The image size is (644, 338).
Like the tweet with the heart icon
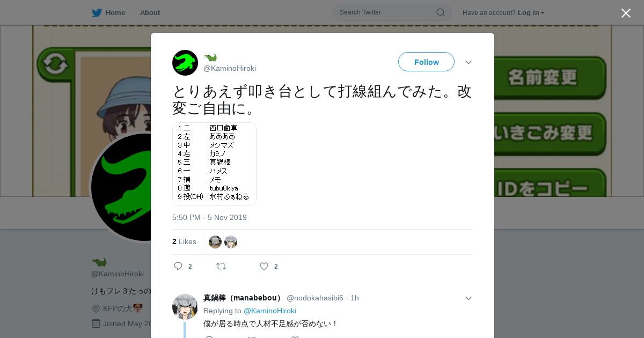click(x=264, y=266)
